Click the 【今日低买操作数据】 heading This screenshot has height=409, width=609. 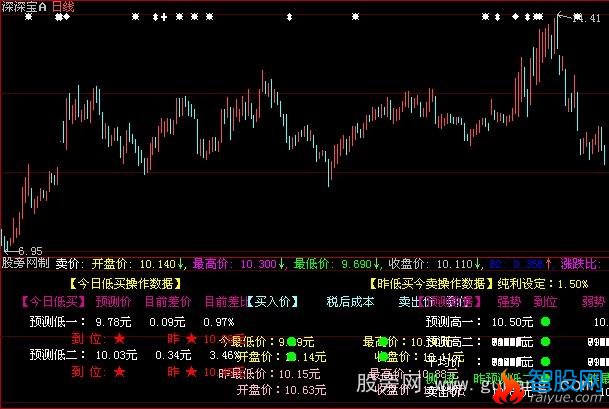coord(125,284)
